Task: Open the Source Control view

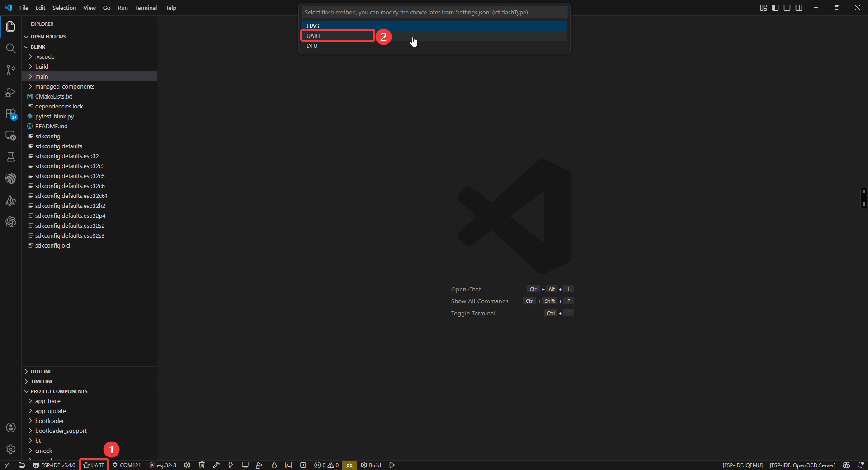Action: click(x=11, y=70)
